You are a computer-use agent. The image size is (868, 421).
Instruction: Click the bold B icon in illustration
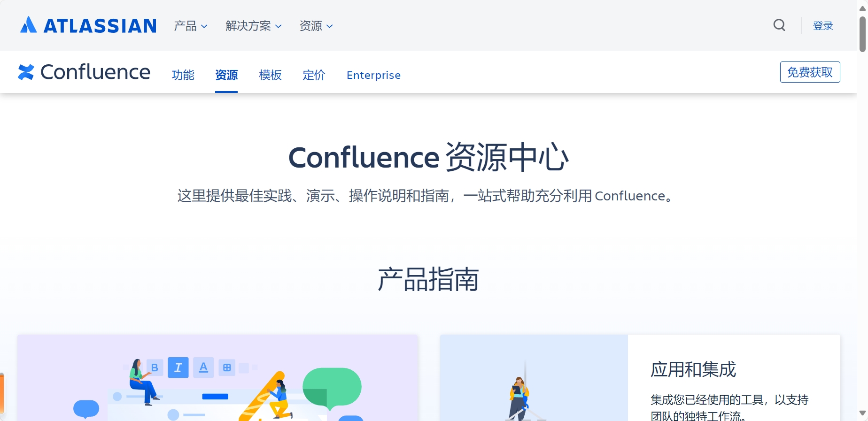click(x=155, y=368)
